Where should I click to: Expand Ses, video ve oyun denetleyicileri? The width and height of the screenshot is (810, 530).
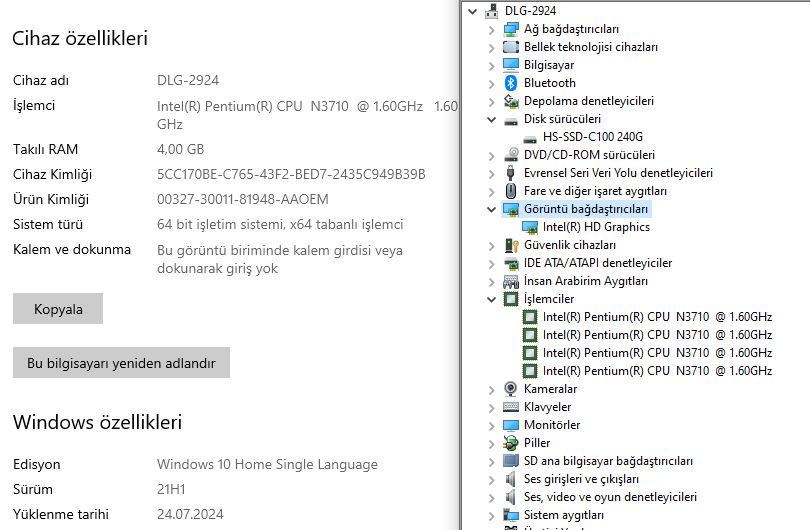[x=491, y=498]
